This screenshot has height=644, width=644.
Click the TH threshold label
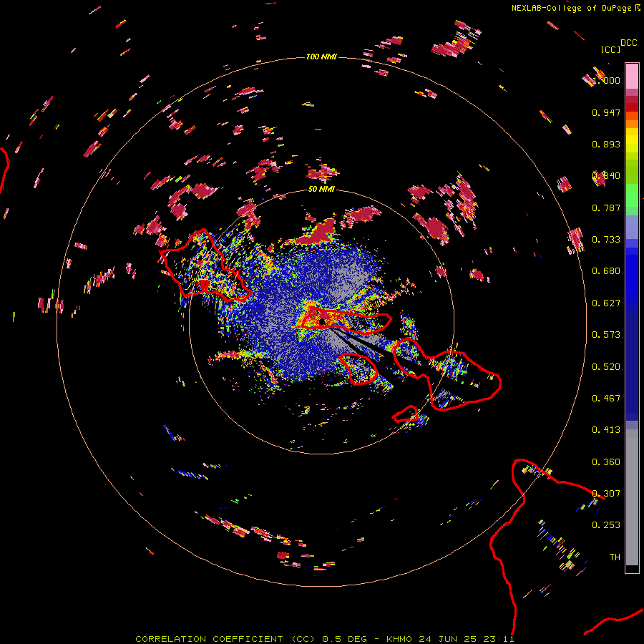(615, 557)
